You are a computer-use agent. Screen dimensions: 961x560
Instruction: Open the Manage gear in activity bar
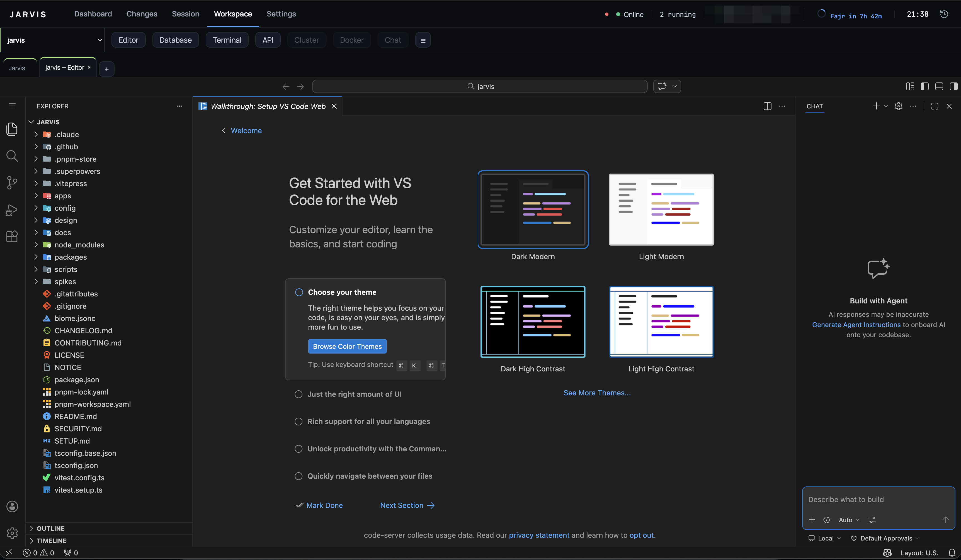pyautogui.click(x=12, y=533)
